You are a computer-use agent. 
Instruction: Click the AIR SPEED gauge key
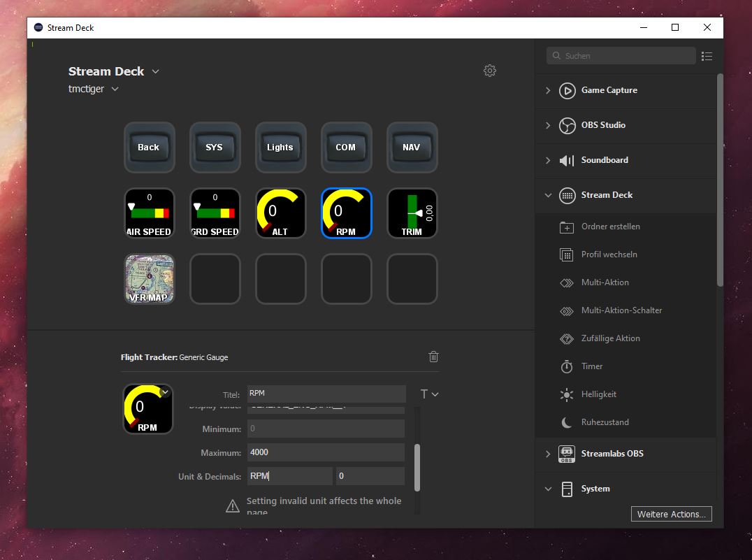tap(148, 213)
